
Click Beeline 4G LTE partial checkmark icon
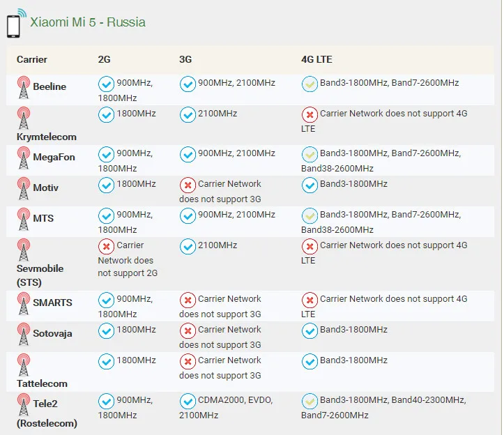310,84
